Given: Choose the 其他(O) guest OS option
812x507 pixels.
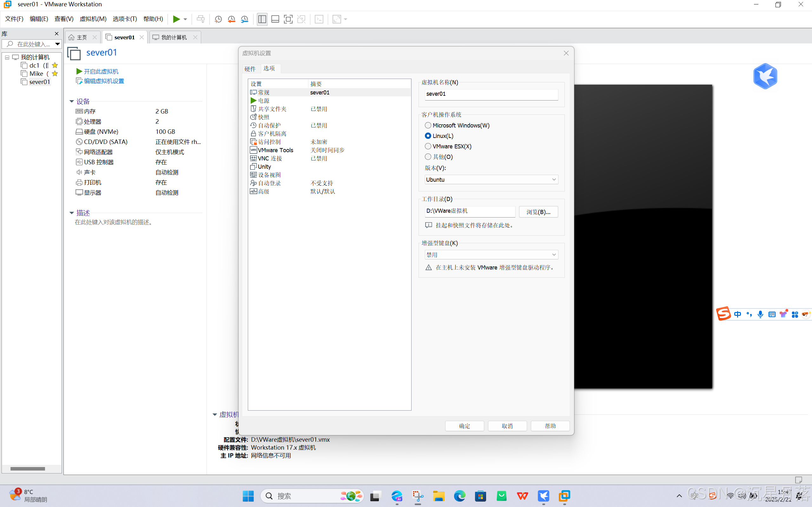Looking at the screenshot, I should pyautogui.click(x=428, y=157).
